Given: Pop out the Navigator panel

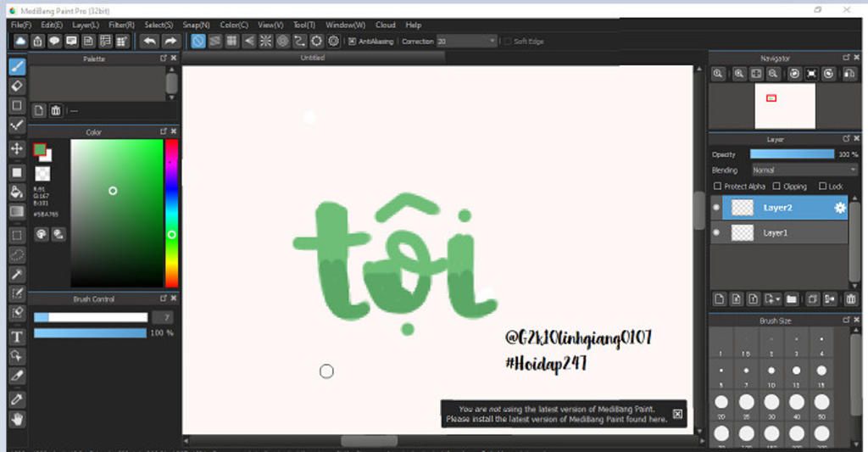Looking at the screenshot, I should pyautogui.click(x=846, y=58).
